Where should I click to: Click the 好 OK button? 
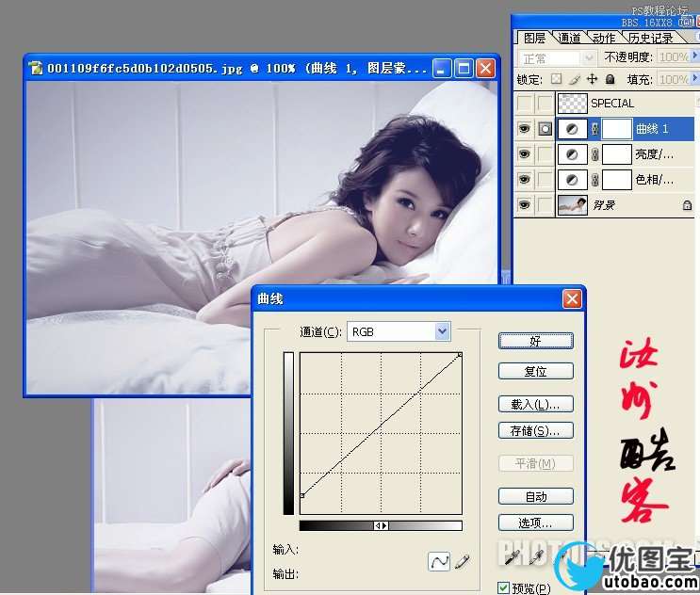pyautogui.click(x=536, y=341)
